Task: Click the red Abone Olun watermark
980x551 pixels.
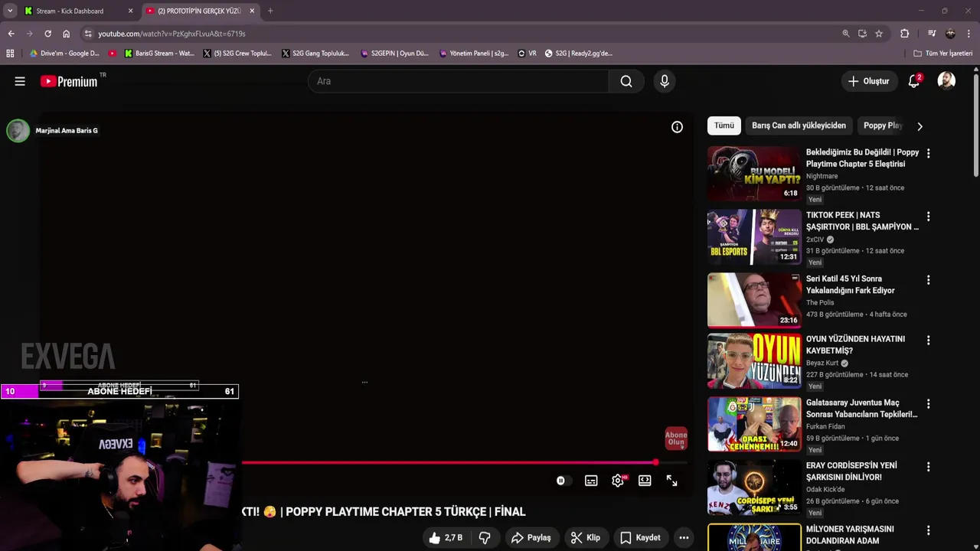Action: pos(676,439)
